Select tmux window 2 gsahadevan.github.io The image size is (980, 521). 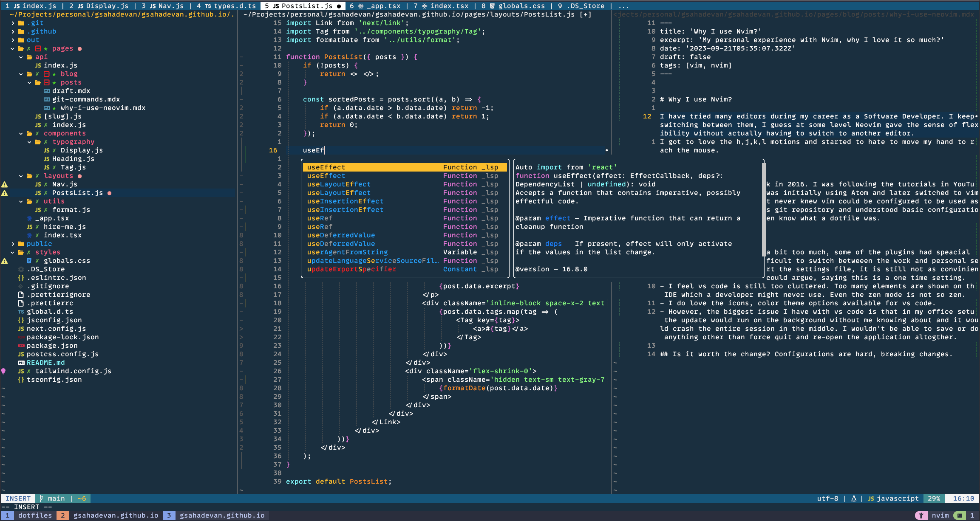pyautogui.click(x=109, y=515)
